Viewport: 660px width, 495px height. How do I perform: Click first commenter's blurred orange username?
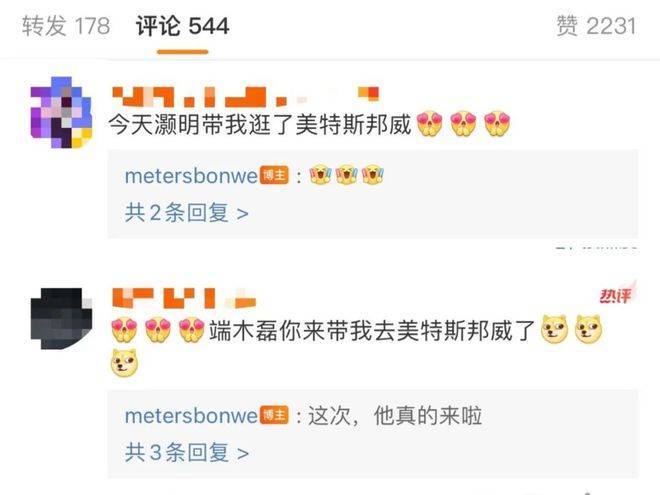click(x=245, y=96)
